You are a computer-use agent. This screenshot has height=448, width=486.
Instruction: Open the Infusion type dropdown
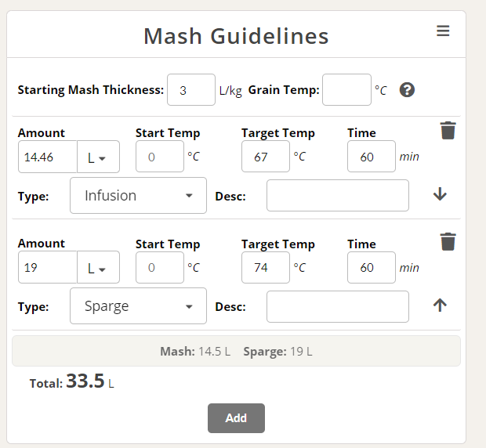pyautogui.click(x=138, y=195)
